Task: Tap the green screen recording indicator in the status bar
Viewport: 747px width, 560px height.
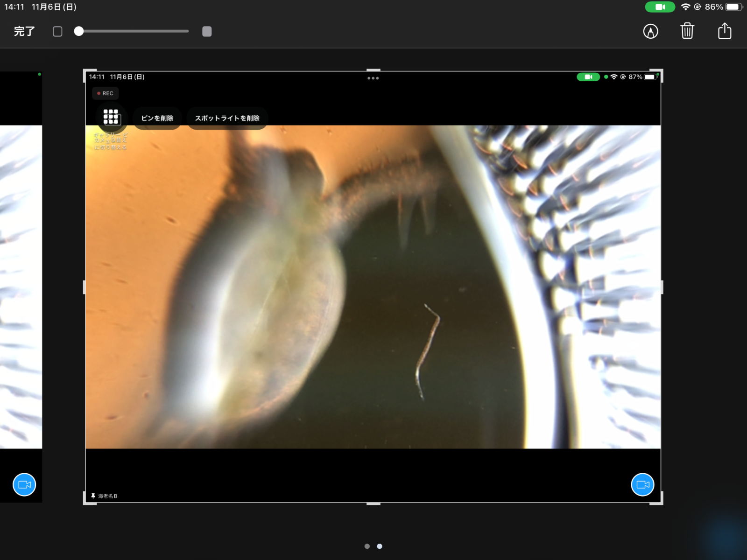Action: (x=660, y=7)
